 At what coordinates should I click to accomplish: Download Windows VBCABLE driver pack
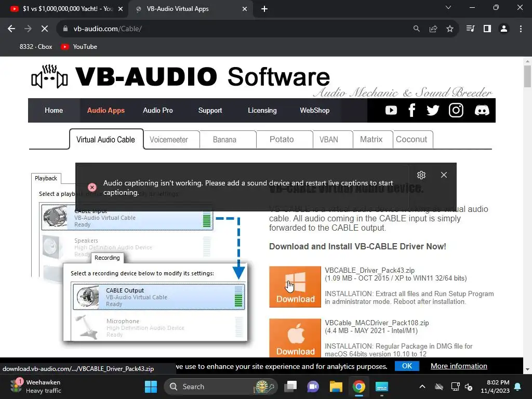coord(295,287)
